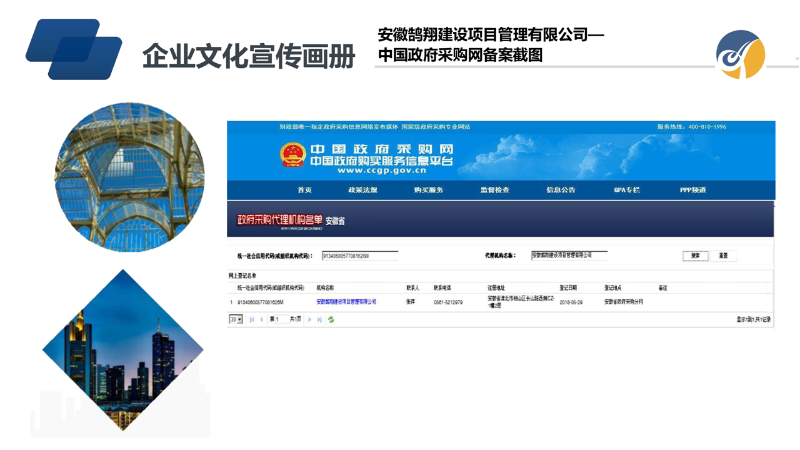This screenshot has height=450, width=800.
Task: Open the 信息公告 navigation tab
Action: point(560,190)
